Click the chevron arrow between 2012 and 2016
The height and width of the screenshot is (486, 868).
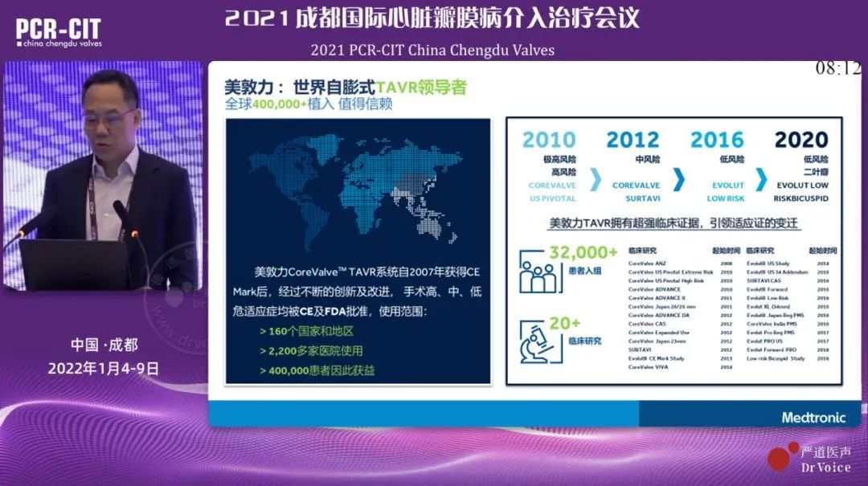coord(678,178)
